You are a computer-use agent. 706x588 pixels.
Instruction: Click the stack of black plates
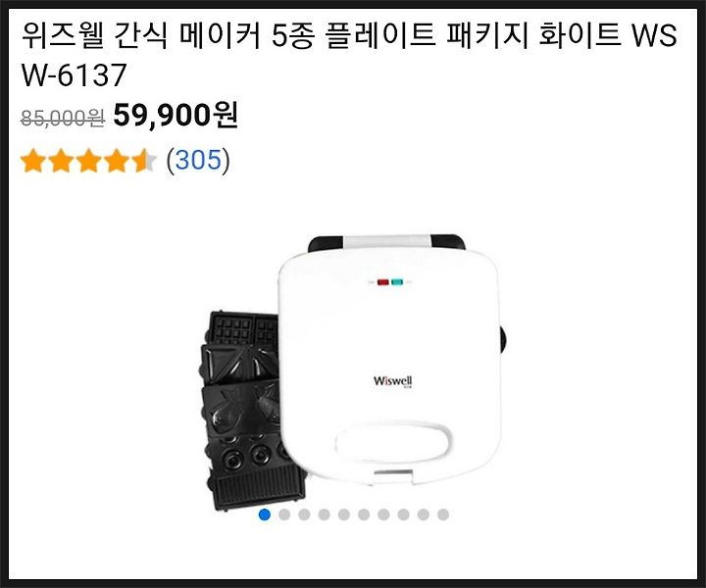pos(245,411)
